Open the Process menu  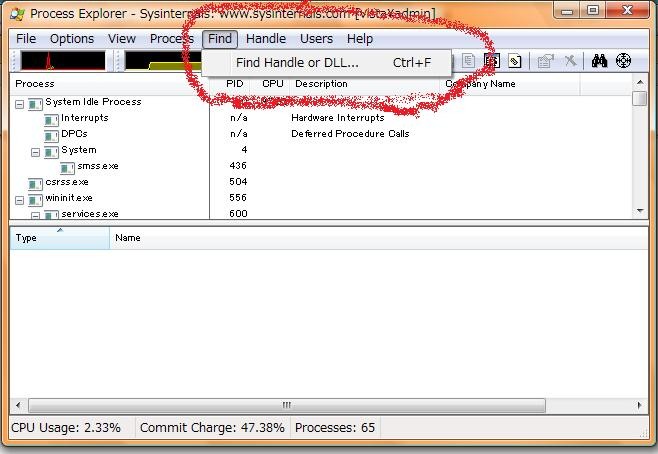172,39
